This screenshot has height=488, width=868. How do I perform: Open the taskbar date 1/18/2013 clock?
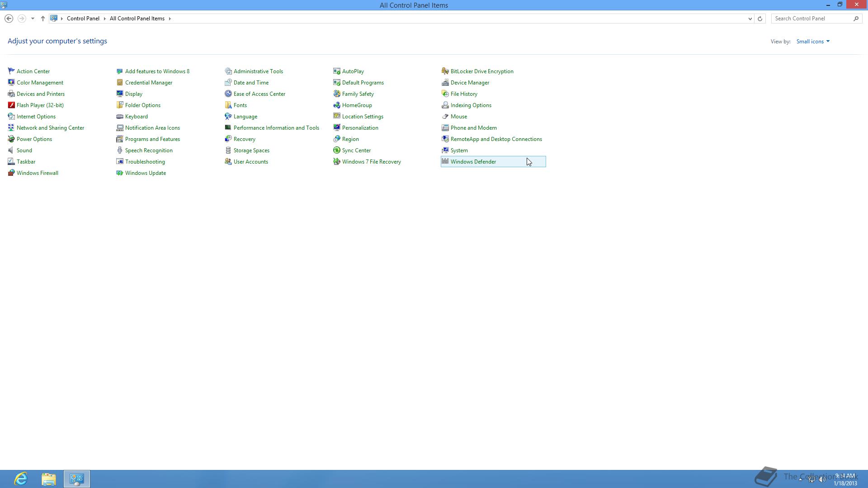coord(845,483)
